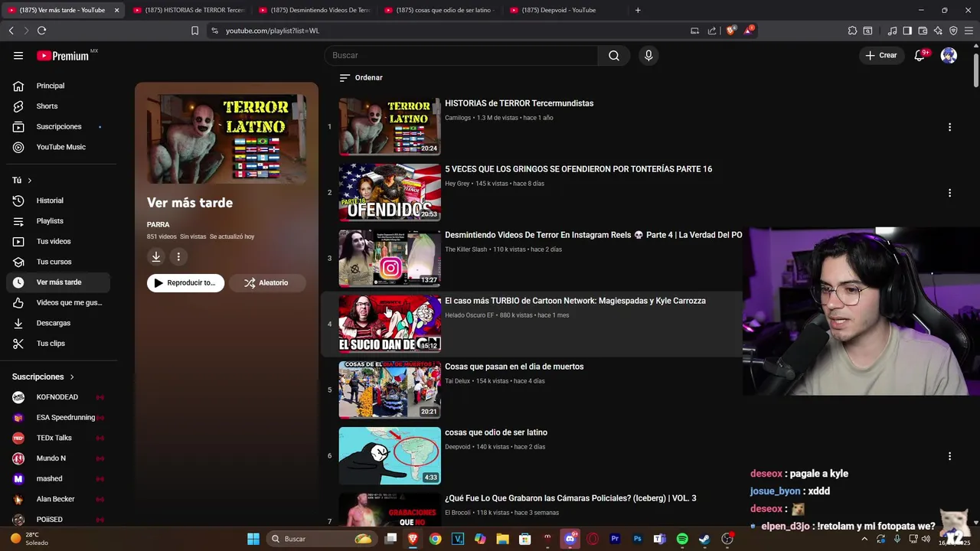Switch to the Desmintiendo Videos De Terror tab
Screen dimensions: 980x551
[314, 10]
